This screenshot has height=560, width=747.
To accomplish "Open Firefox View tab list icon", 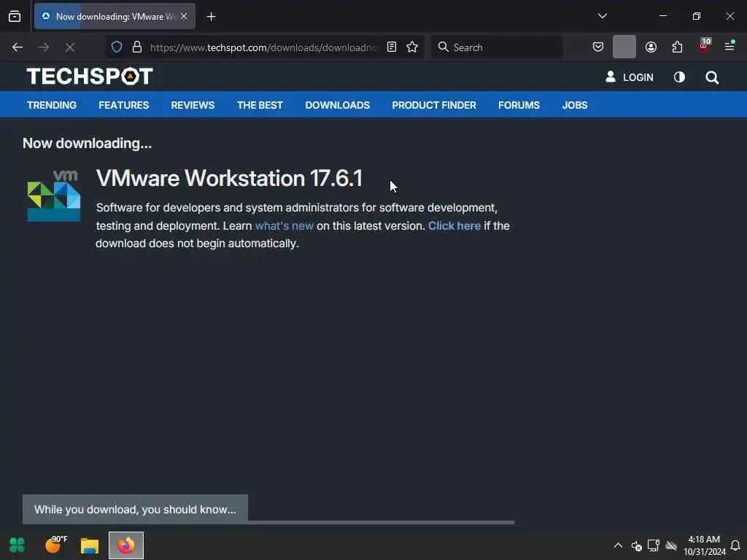I will [15, 16].
